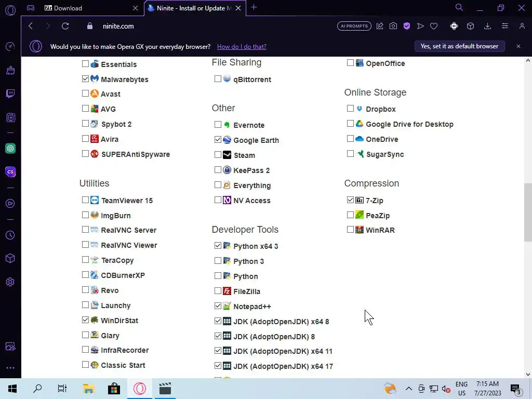Open GX Corner gamepad icon
Image resolution: width=532 pixels, height=399 pixels.
tap(31, 8)
